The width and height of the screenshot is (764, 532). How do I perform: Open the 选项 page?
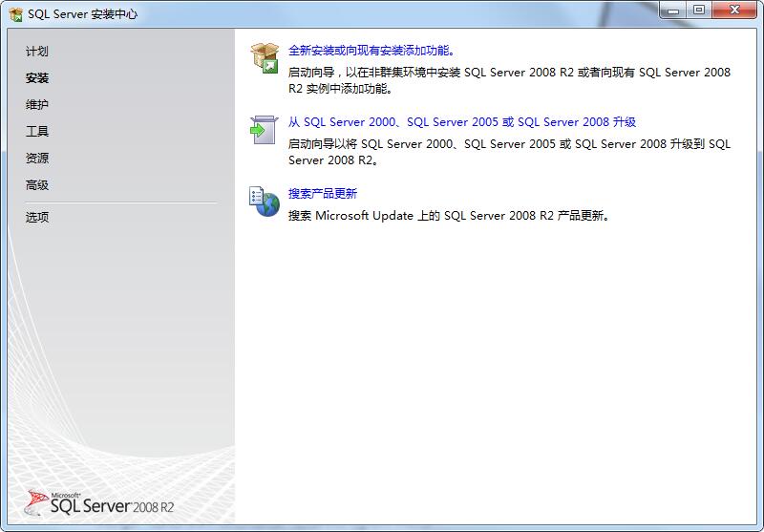tap(37, 217)
